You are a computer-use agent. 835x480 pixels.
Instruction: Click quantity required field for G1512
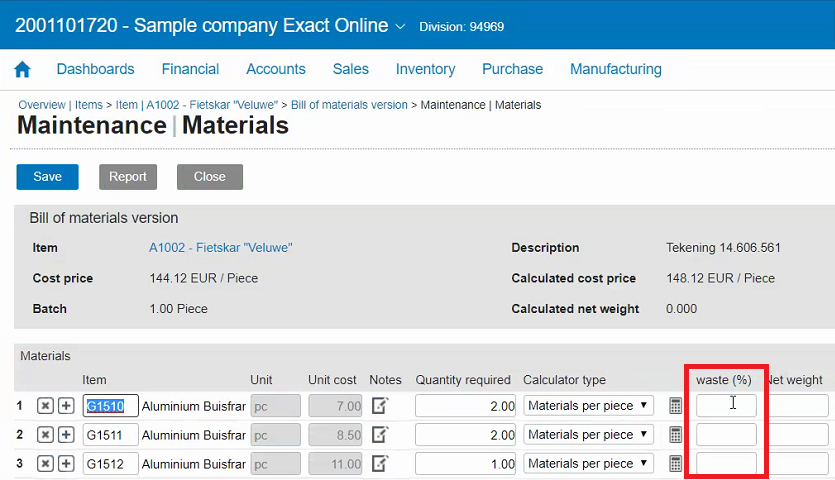click(x=465, y=463)
